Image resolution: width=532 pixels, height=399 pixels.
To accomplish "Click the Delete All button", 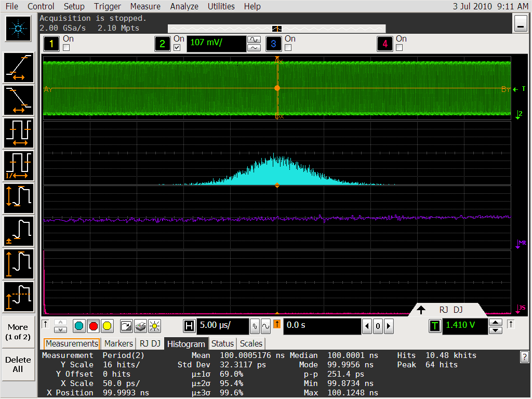I will (x=18, y=364).
